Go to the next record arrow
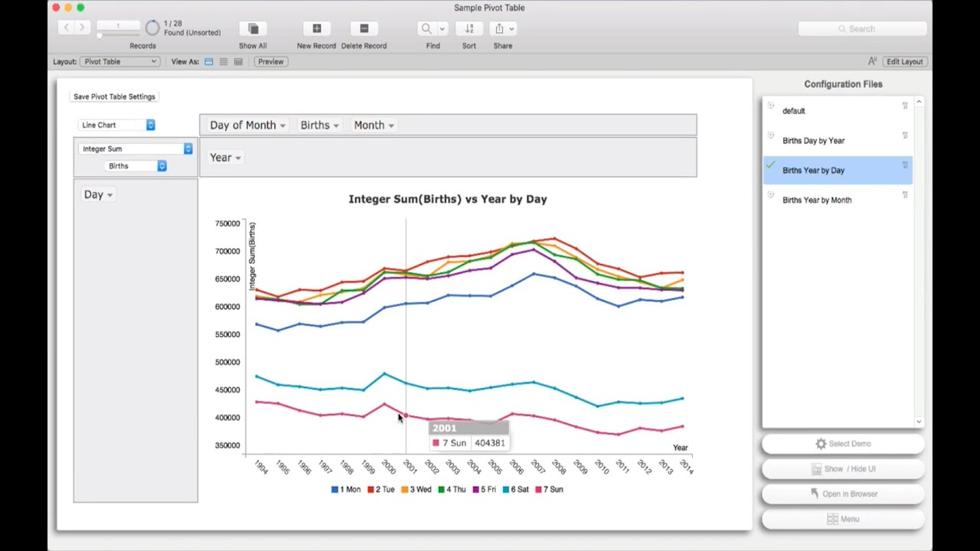Viewport: 980px width, 551px height. point(82,28)
